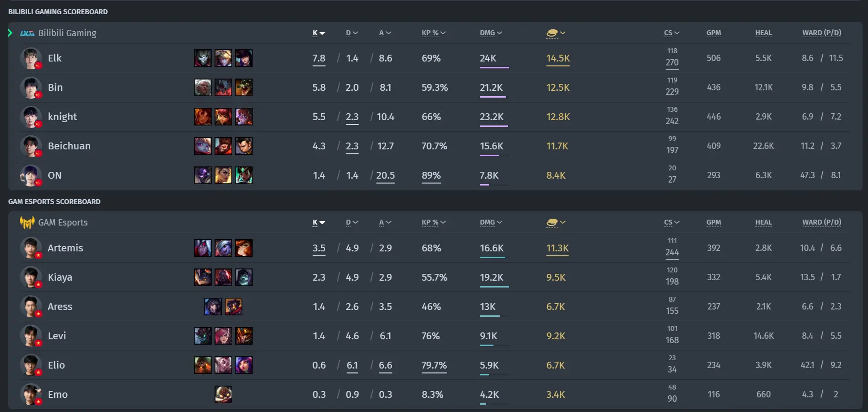The image size is (868, 412).
Task: Click the gold coins column icon for Bilibili Gaming
Action: tap(552, 33)
